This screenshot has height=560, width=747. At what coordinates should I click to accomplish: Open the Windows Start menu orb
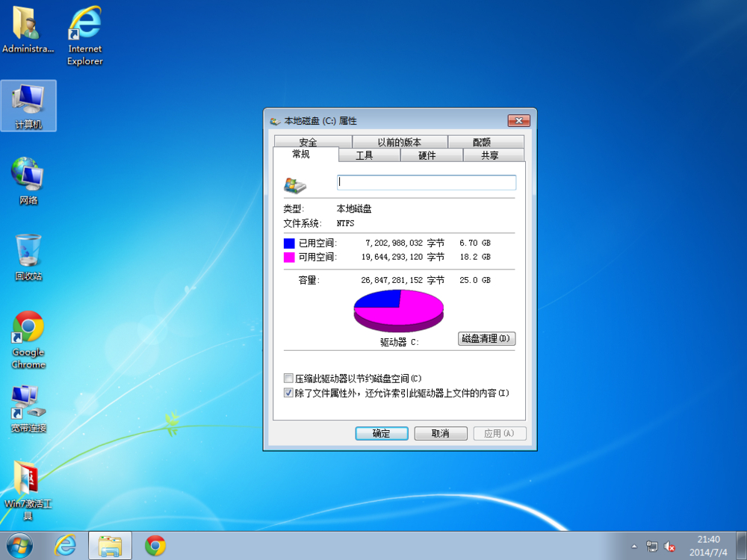tap(19, 546)
